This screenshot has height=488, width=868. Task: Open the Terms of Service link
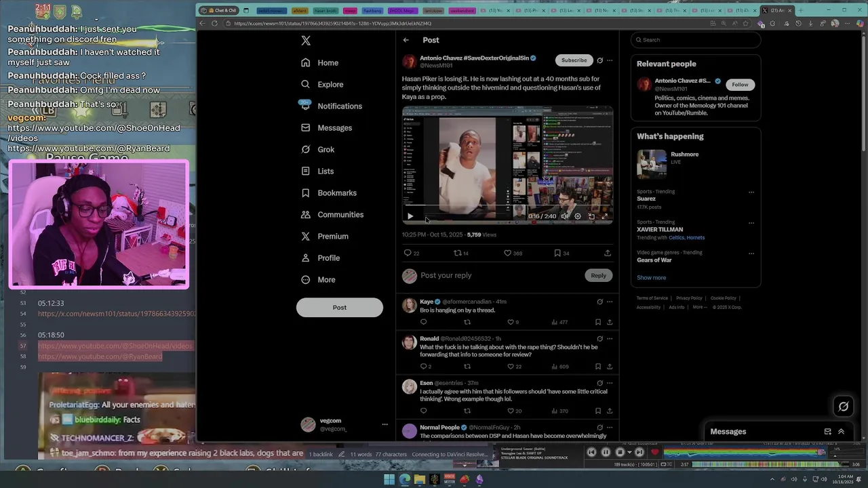[652, 298]
